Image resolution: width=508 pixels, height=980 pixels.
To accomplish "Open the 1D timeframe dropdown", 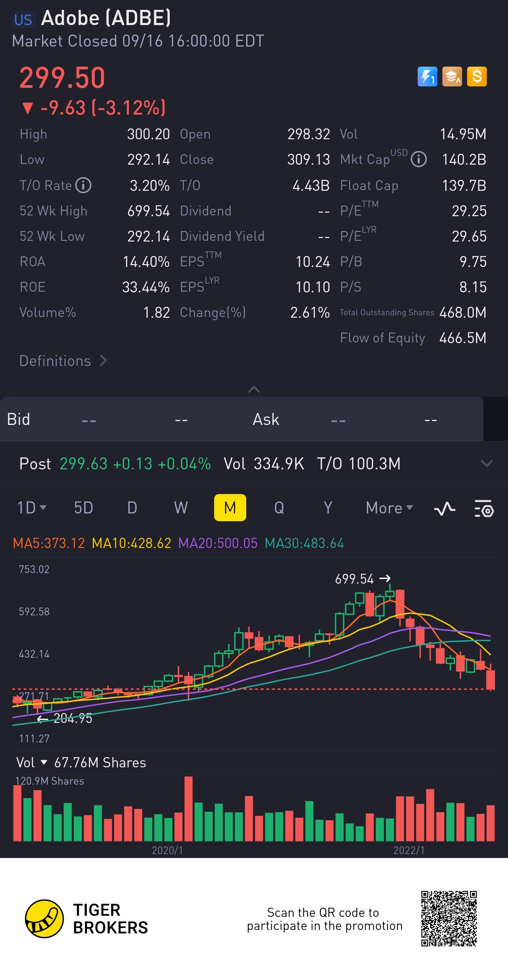I will 32,507.
